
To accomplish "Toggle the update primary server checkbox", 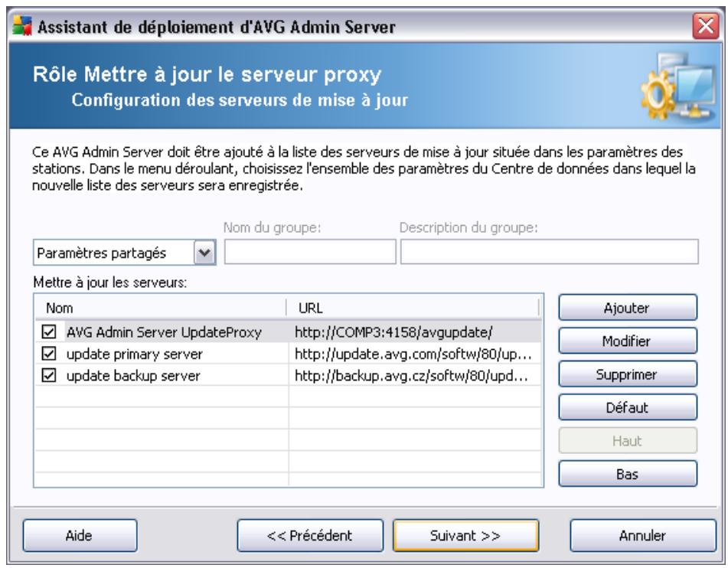I will [x=49, y=354].
